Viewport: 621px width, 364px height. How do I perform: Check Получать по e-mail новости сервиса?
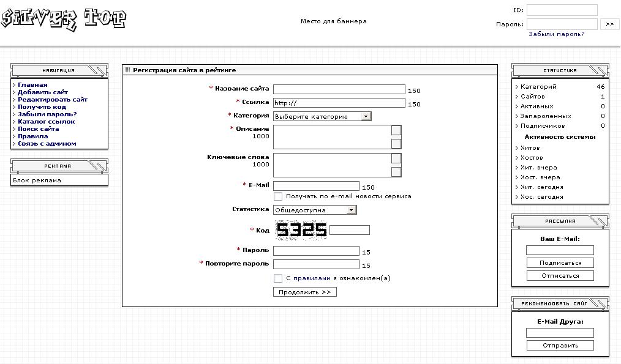[278, 196]
